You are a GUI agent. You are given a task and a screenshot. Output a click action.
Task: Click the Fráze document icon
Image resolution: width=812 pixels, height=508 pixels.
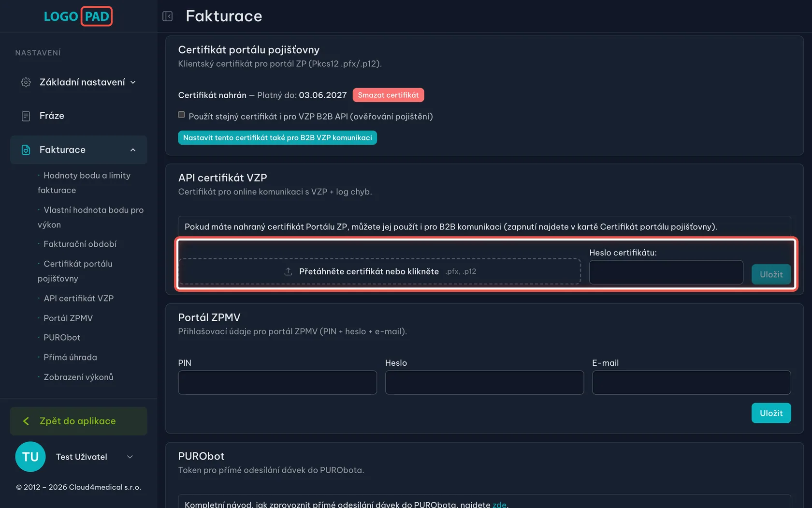[26, 116]
